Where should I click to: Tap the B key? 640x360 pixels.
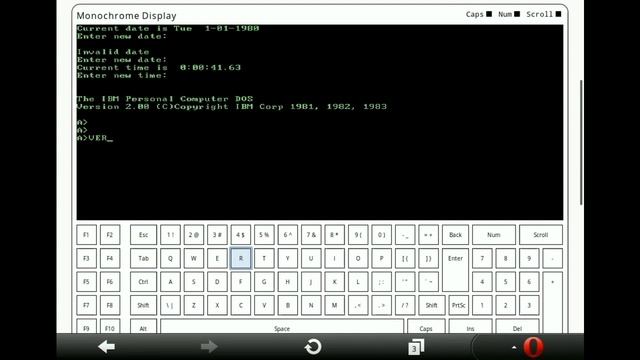[x=287, y=305]
